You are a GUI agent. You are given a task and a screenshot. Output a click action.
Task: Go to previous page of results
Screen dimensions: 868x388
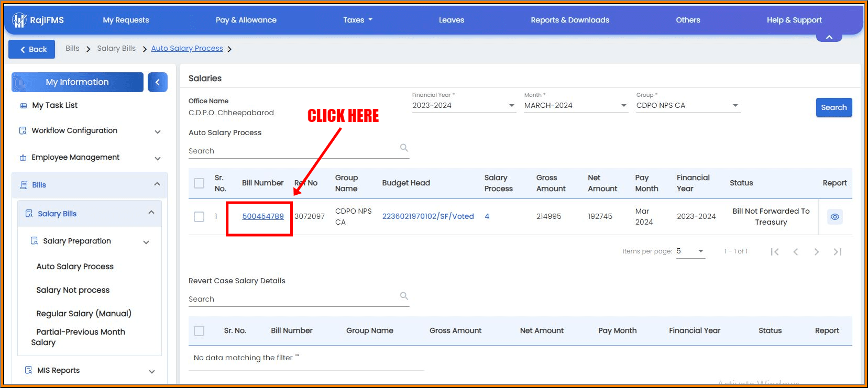[796, 252]
